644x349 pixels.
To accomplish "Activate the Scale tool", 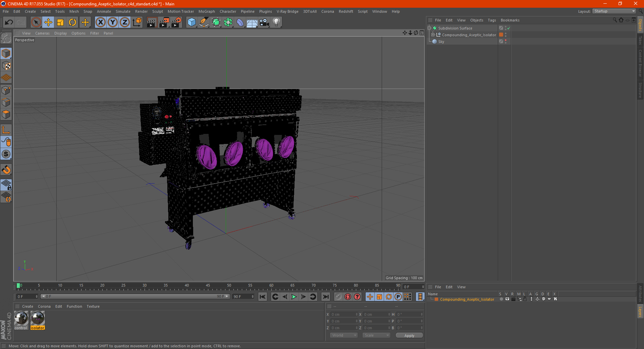I will coord(60,22).
